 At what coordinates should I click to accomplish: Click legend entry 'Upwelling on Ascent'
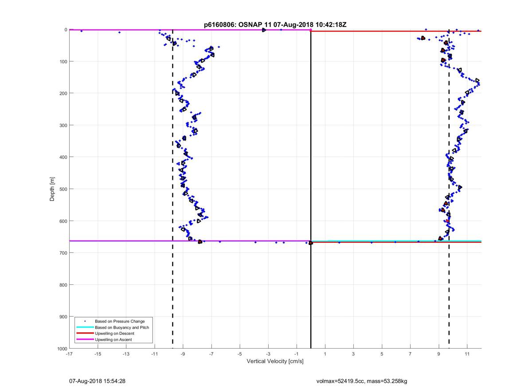pos(113,339)
